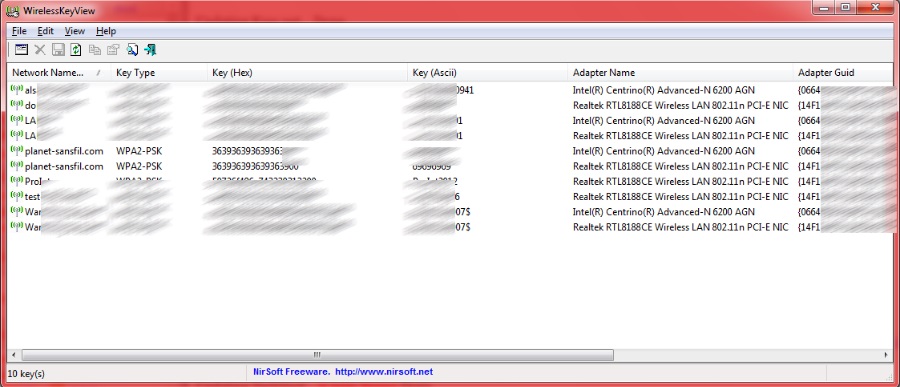This screenshot has width=900, height=387.
Task: Sort by Key Type column header
Action: 159,73
